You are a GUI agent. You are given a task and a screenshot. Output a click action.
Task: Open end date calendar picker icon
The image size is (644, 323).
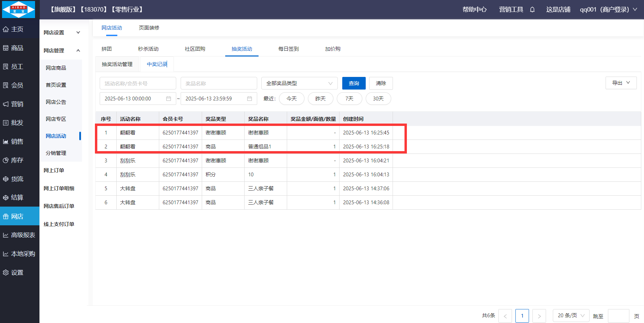tap(249, 99)
